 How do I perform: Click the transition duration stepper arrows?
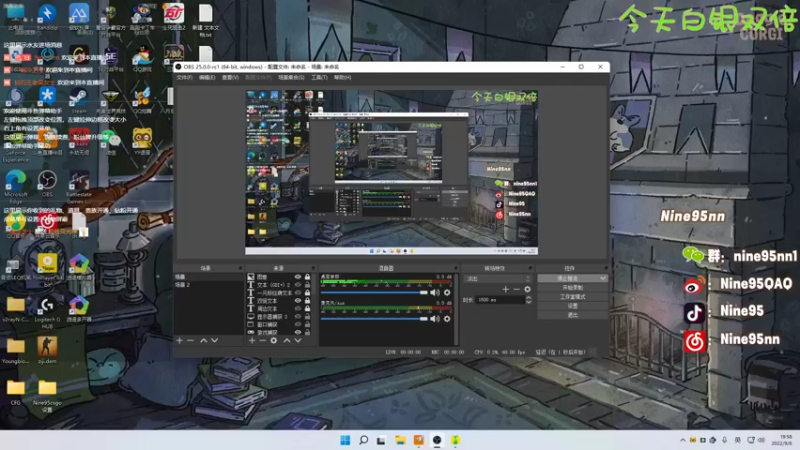click(528, 300)
